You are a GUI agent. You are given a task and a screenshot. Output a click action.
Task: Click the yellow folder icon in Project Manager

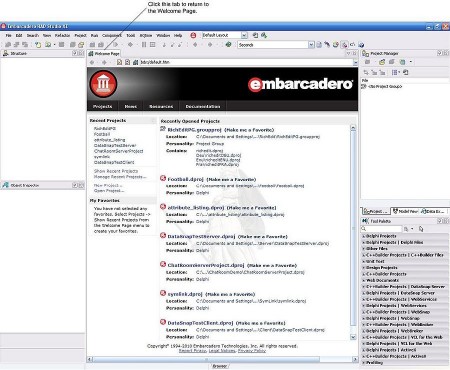click(x=382, y=62)
